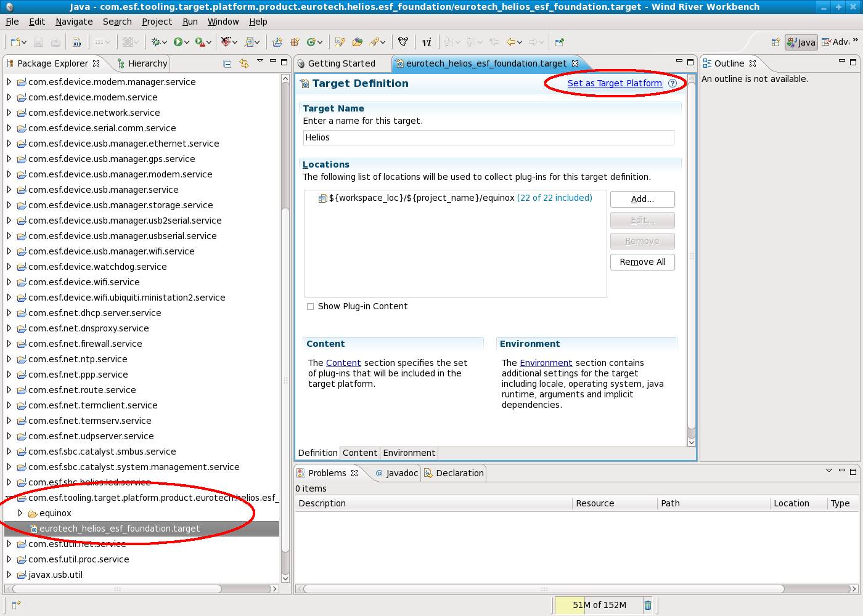Screen dimensions: 863x616
Task: Click the binary 010 toolbar icon
Action: click(x=77, y=42)
